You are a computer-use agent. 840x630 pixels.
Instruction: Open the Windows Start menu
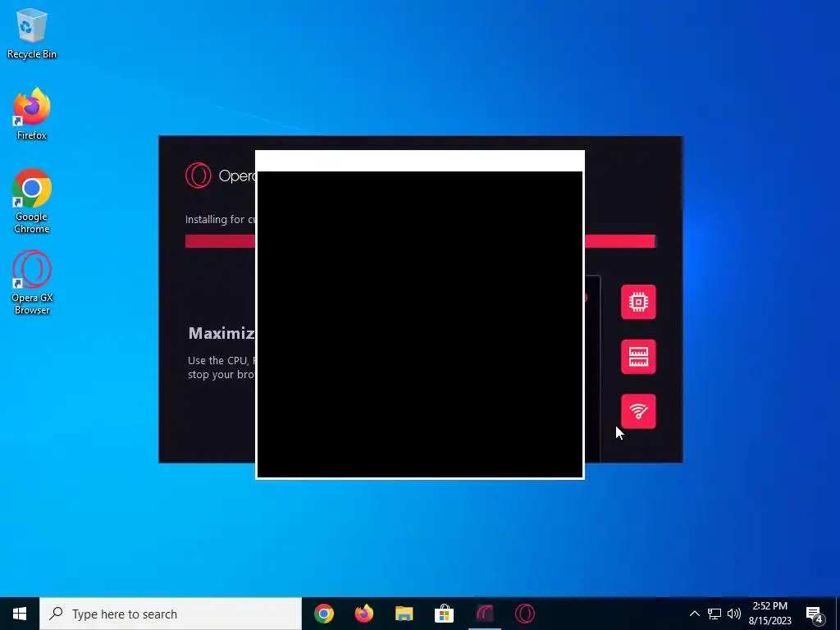click(x=20, y=614)
